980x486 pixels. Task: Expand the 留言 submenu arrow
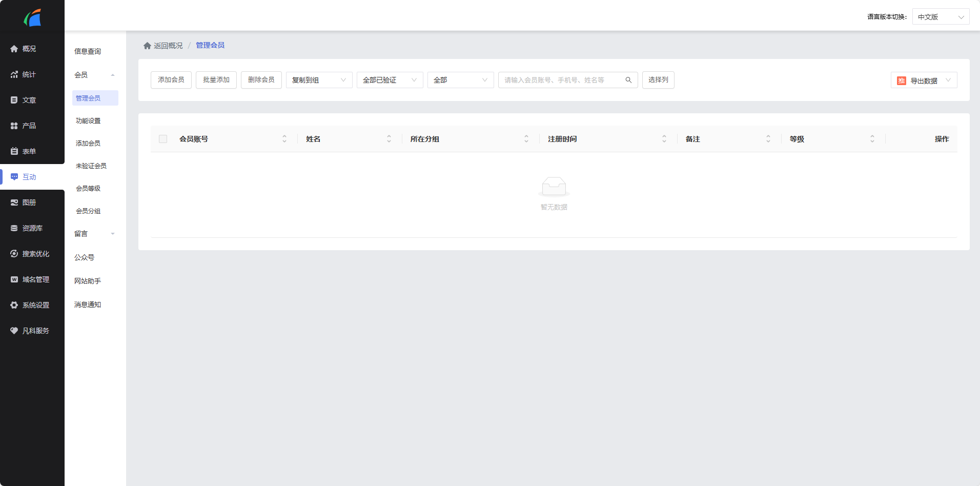113,234
